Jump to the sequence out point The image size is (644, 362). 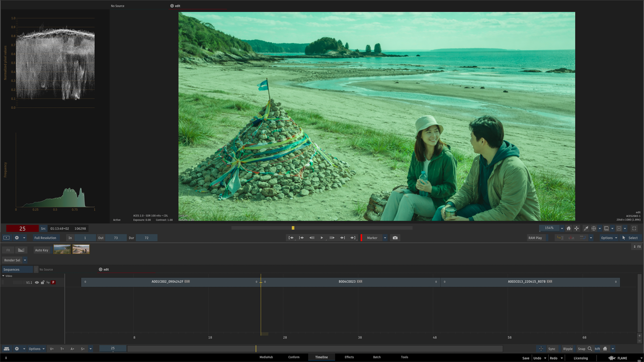click(x=353, y=238)
